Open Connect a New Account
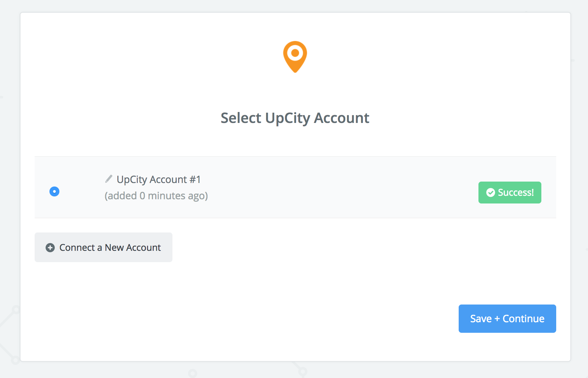 click(103, 248)
